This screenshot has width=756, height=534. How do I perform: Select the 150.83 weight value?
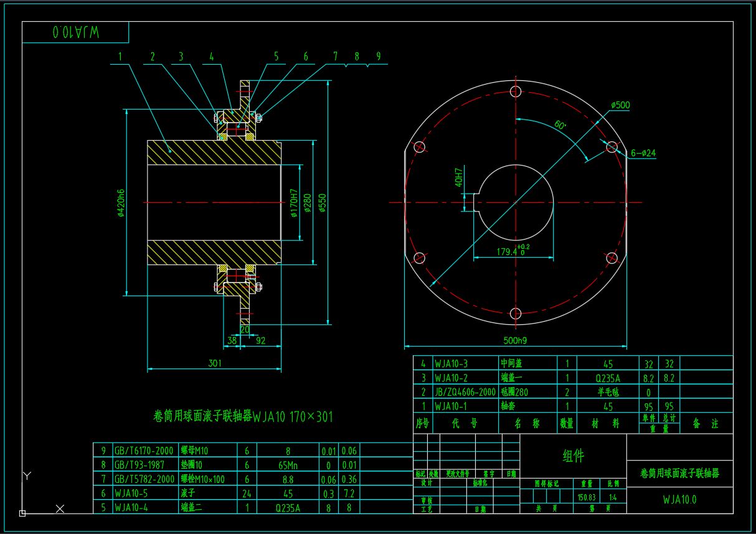point(586,497)
